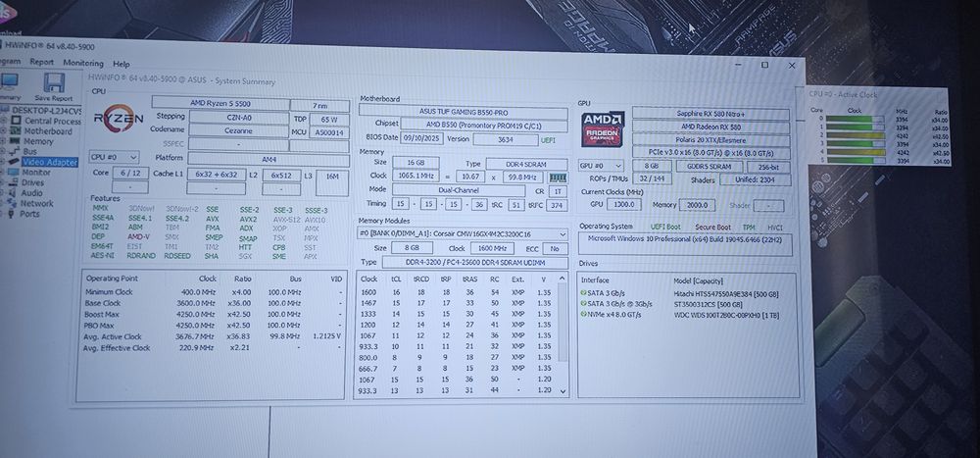Open the Monitoring menu

click(83, 63)
